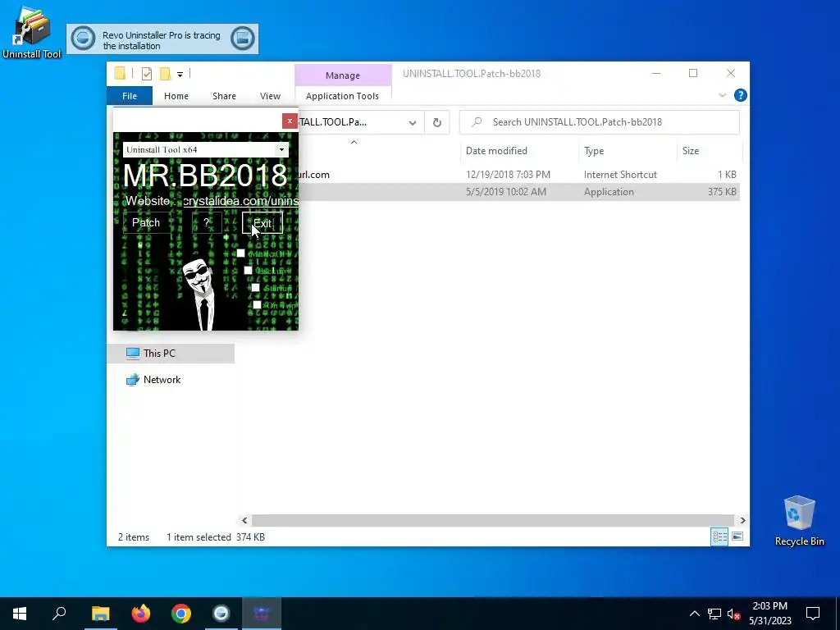Open the Home ribbon tab
The height and width of the screenshot is (630, 840).
point(176,96)
